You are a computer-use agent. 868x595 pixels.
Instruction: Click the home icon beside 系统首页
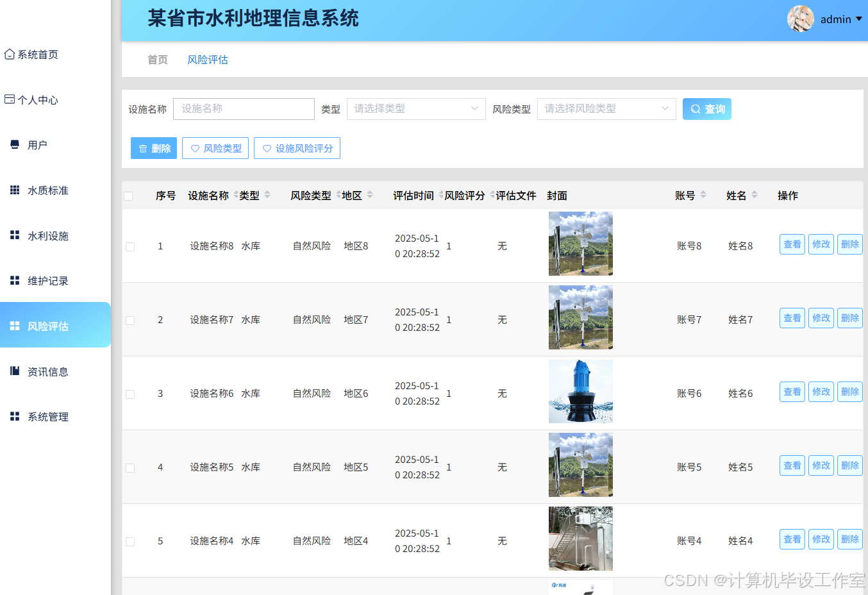tap(10, 54)
